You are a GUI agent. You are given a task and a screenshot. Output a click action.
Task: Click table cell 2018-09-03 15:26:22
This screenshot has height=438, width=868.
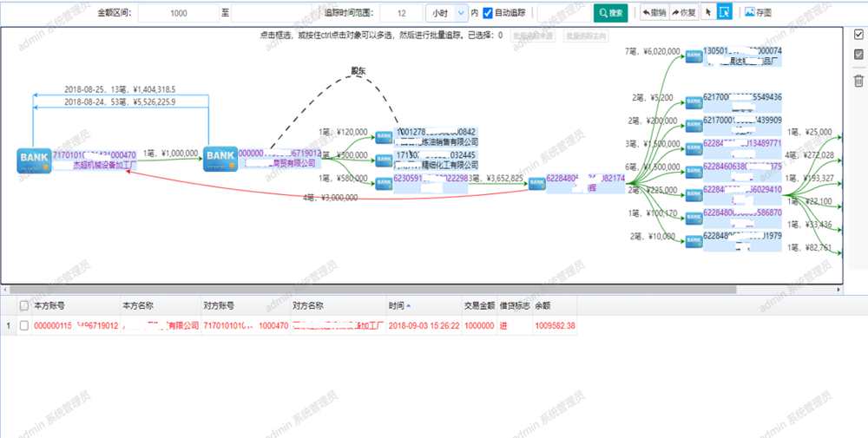click(424, 326)
